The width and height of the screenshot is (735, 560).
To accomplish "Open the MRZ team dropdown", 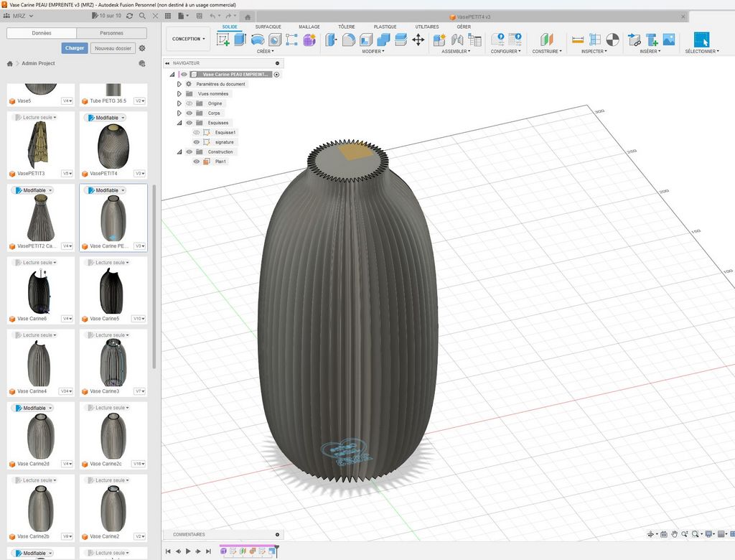I will (19, 16).
